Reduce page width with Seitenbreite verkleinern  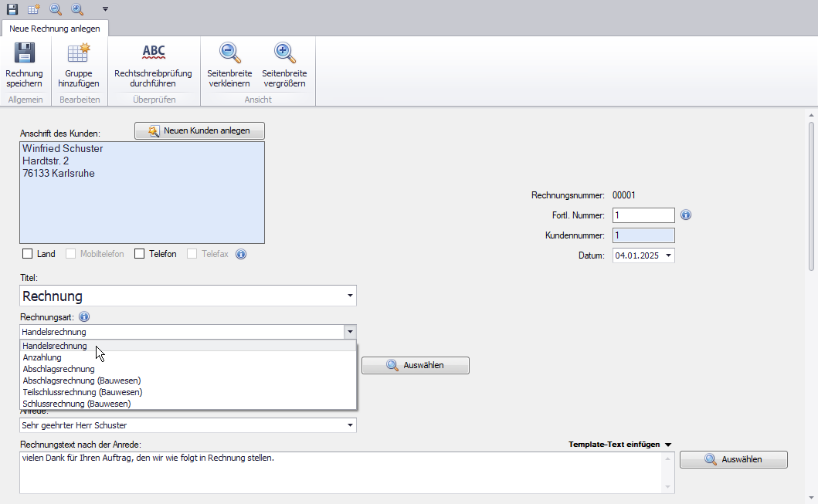pos(229,65)
